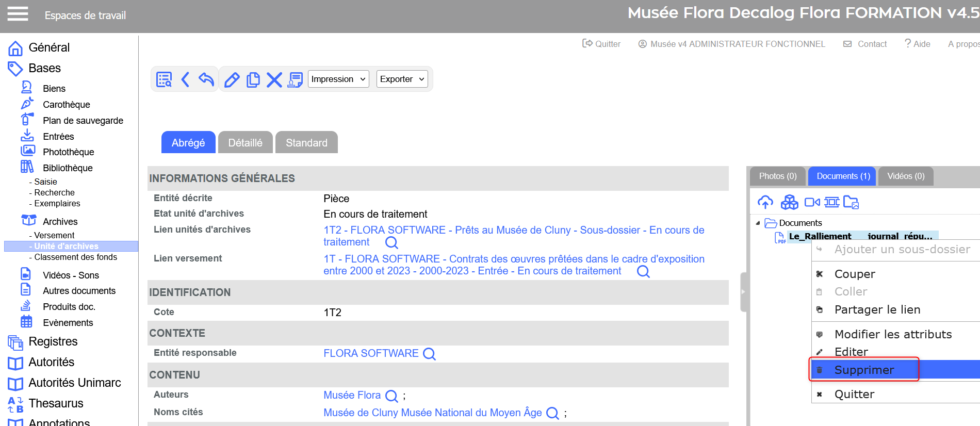Click the blue X delete record icon
Viewport: 980px width, 426px height.
click(x=274, y=79)
